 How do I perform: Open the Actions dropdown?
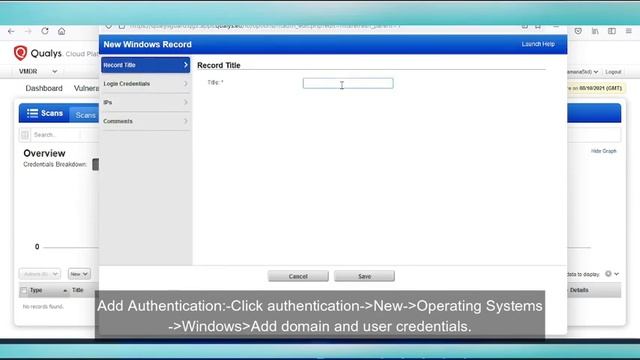40,274
